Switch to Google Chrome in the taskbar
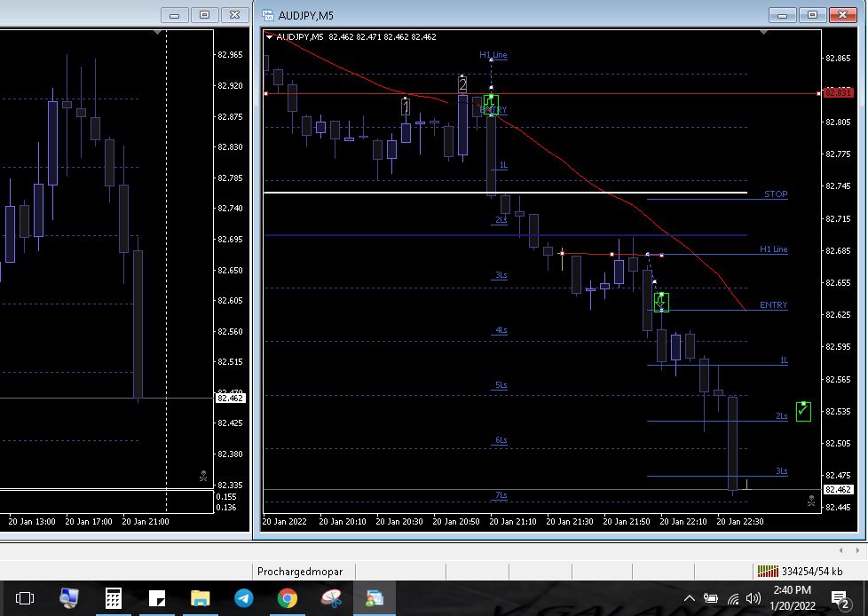 click(288, 598)
